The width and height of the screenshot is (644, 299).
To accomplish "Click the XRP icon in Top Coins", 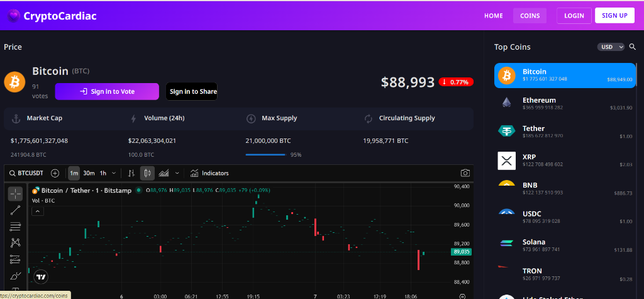I will coord(506,161).
